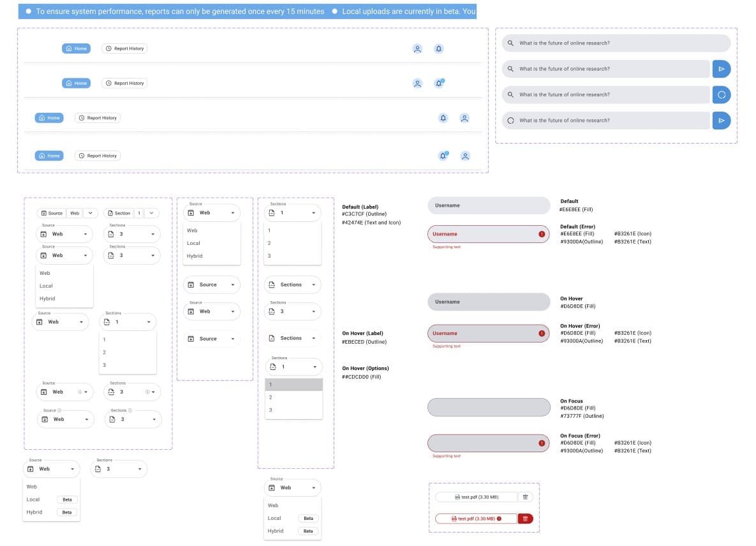Click the PDF file icon in red test.pdf chip

[x=454, y=519]
